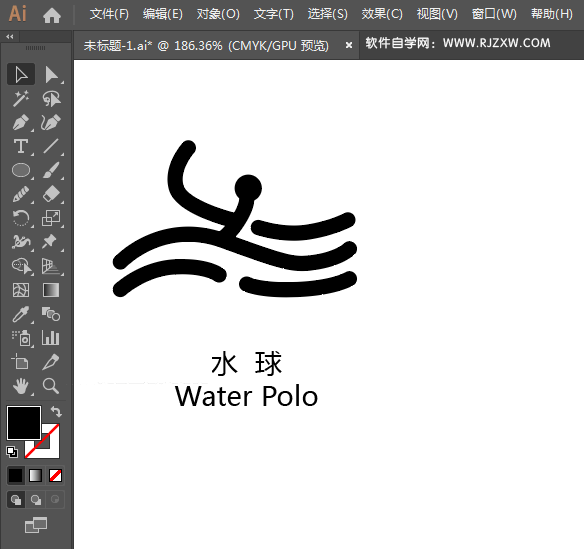Close the 未标题-1.ai document tab
Viewport: 584px width, 549px height.
[x=349, y=45]
